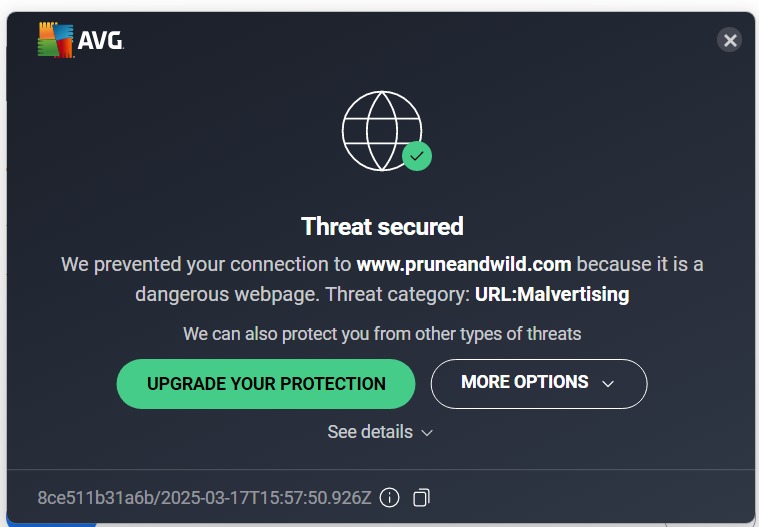Click the URL:Malvertising threat category text

click(x=552, y=295)
